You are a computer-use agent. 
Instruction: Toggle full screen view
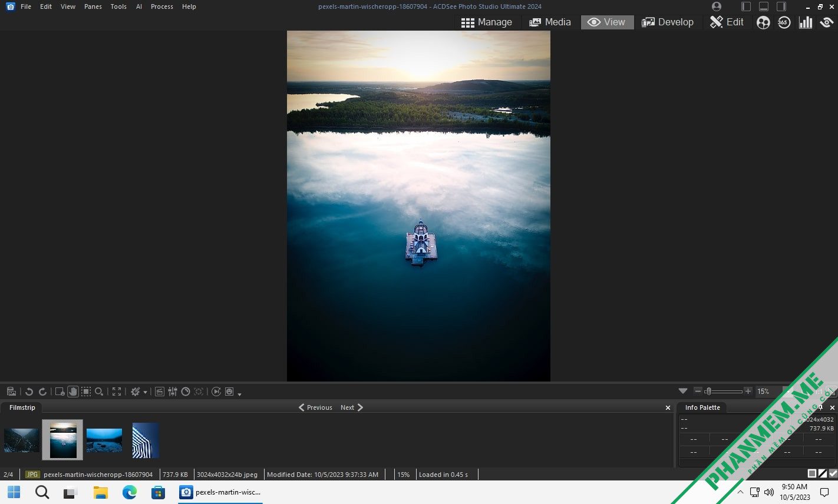tap(117, 392)
